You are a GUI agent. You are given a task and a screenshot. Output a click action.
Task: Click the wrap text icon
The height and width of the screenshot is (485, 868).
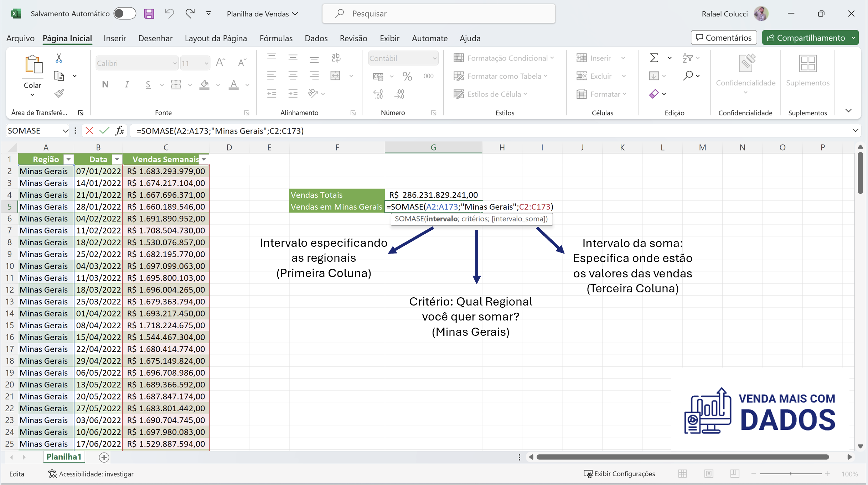[336, 57]
